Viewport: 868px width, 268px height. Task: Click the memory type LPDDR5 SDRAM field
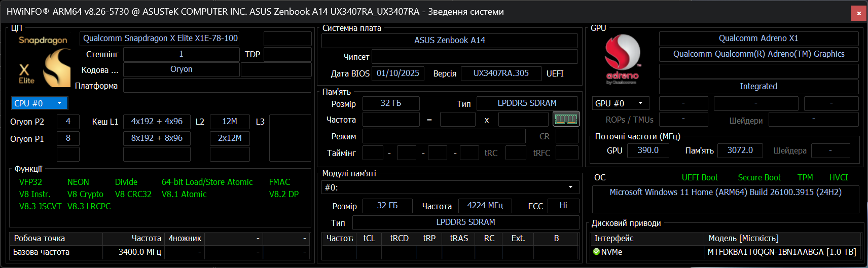(x=527, y=103)
